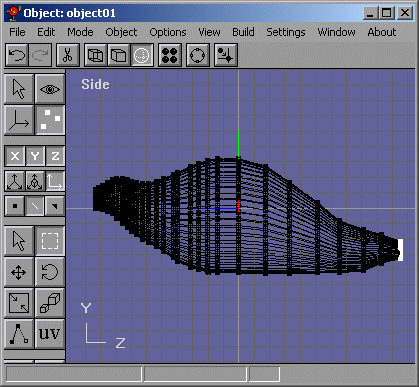This screenshot has width=419, height=387.
Task: Select the point selection mode button
Action: 15,206
